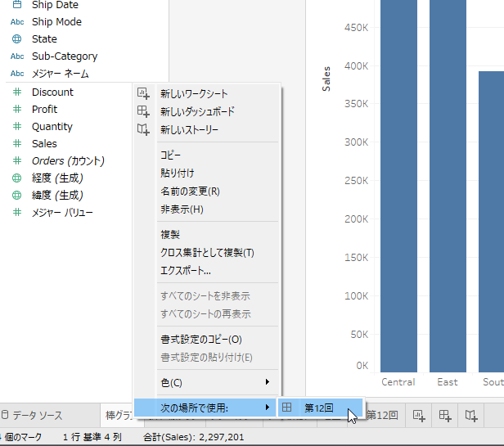The width and height of the screenshot is (504, 446).
Task: Click new worksheet icon in bottom tab bar
Action: tap(418, 415)
